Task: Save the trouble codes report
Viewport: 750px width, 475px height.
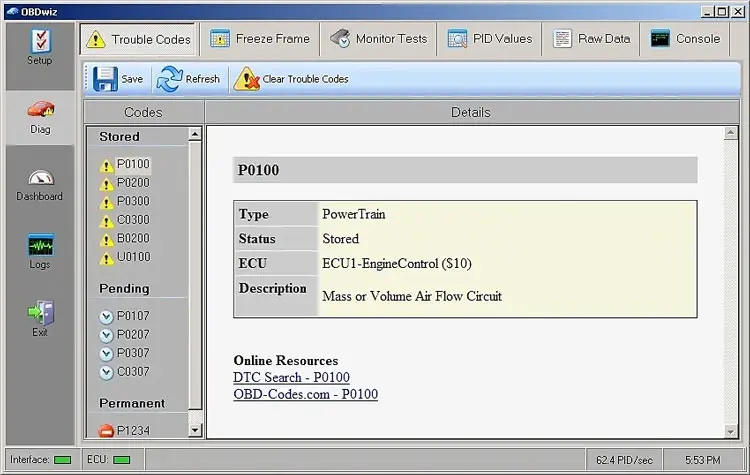Action: pyautogui.click(x=118, y=79)
